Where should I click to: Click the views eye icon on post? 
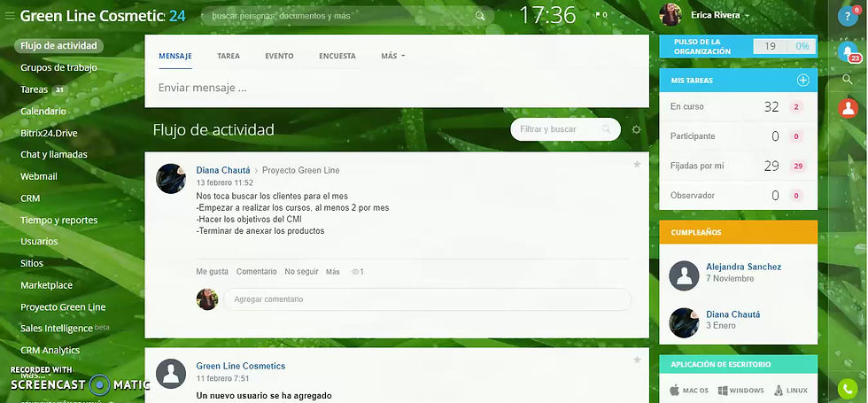click(x=355, y=272)
